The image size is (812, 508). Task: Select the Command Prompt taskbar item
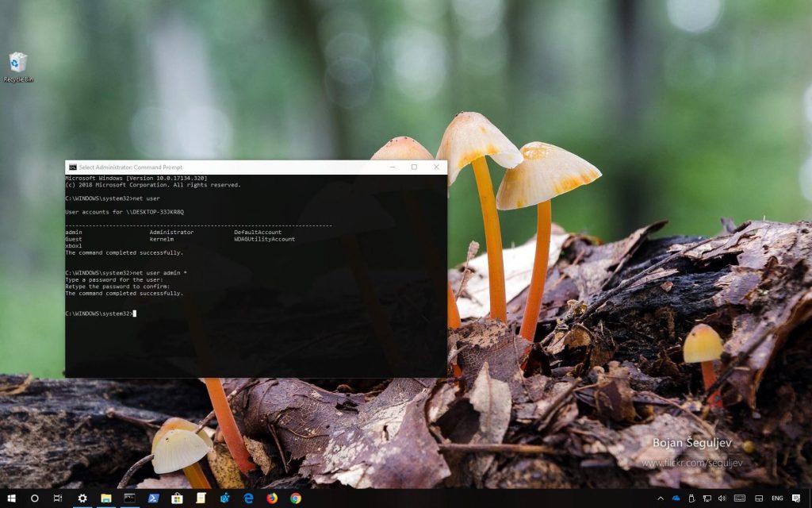pos(130,498)
